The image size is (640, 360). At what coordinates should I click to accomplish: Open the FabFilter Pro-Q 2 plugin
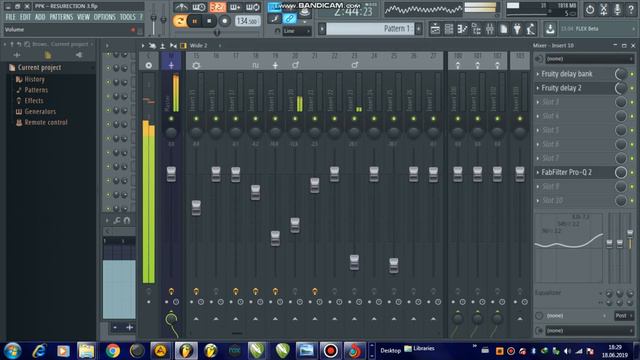coord(567,173)
